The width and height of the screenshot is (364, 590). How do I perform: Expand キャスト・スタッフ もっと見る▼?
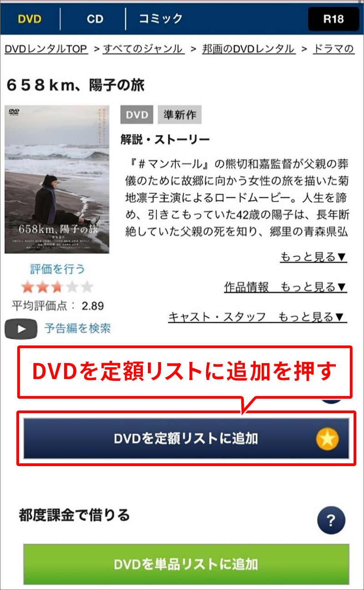pyautogui.click(x=258, y=317)
